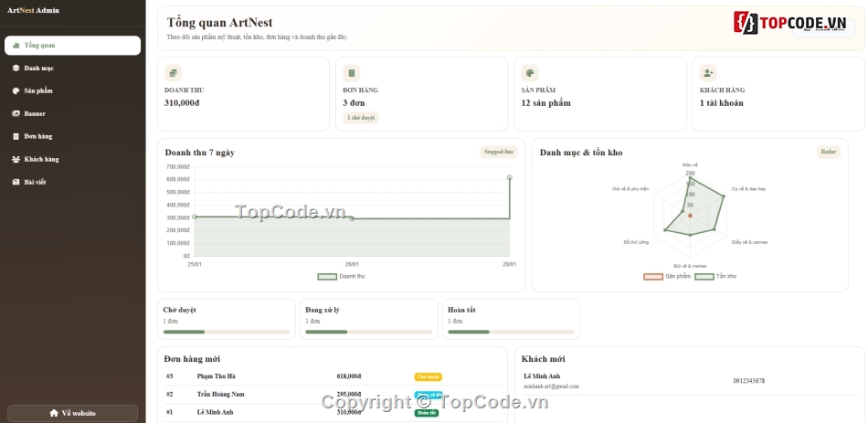The image size is (868, 423).
Task: Toggle the Tồn kho radar legend
Action: 715,276
